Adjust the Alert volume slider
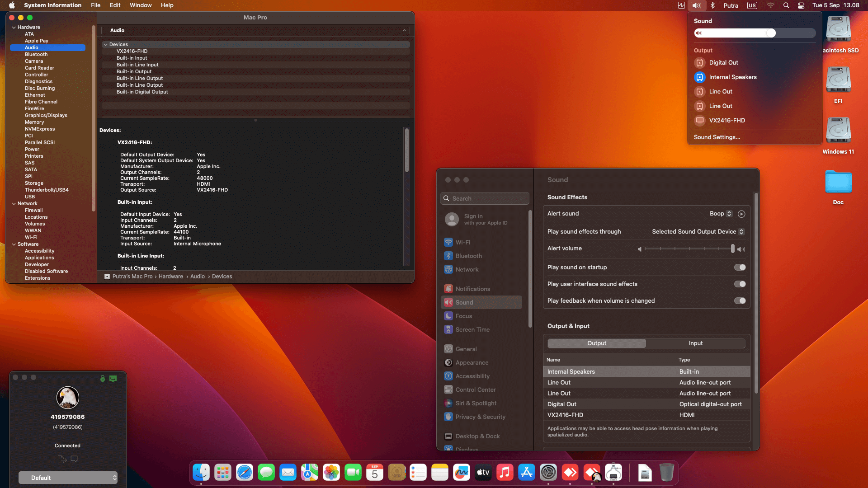The image size is (868, 488). click(x=689, y=249)
